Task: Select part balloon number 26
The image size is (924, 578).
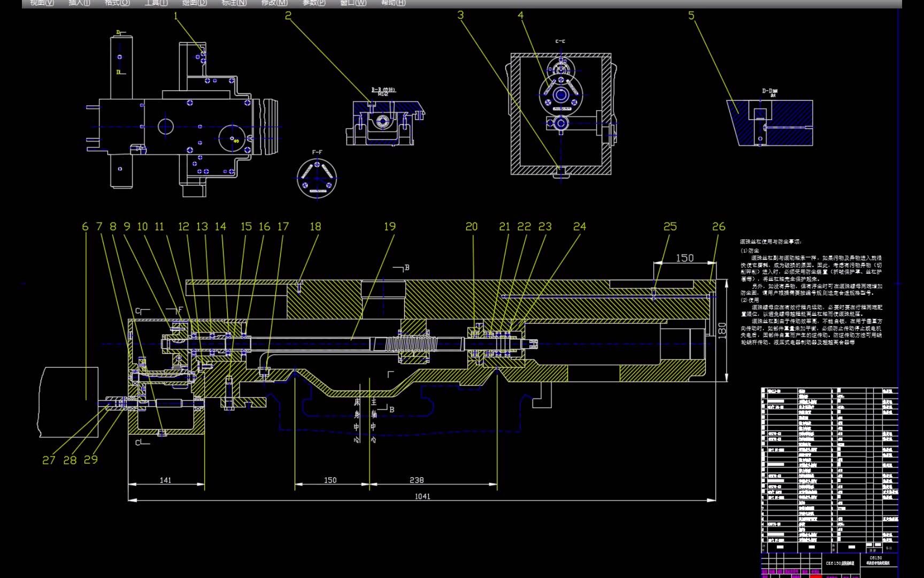Action: [x=719, y=227]
